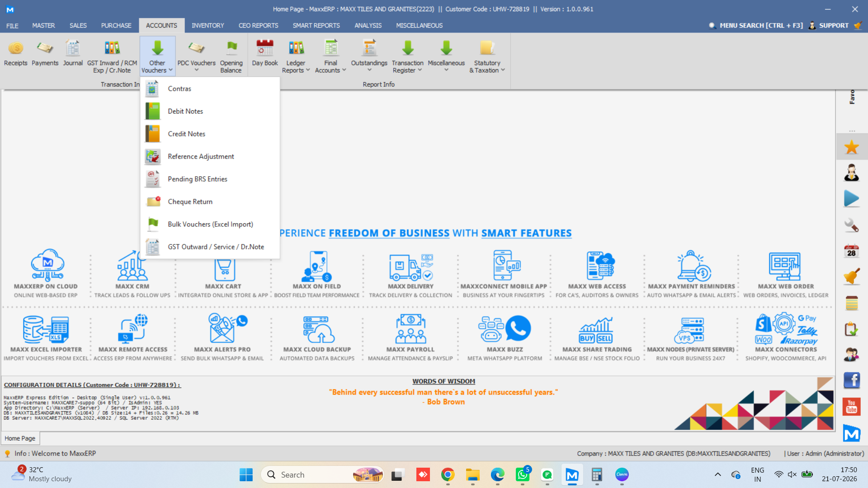Click the Cheque Return icon
The image size is (868, 488).
(x=153, y=202)
